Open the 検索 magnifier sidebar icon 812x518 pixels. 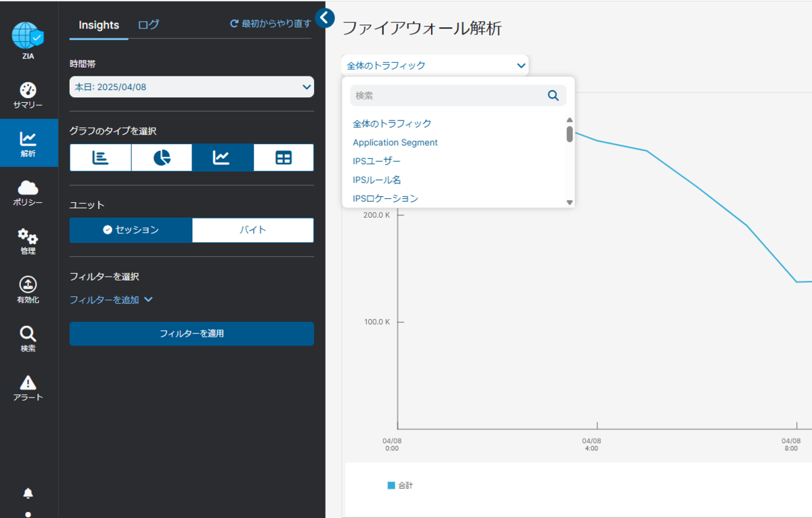pyautogui.click(x=28, y=334)
